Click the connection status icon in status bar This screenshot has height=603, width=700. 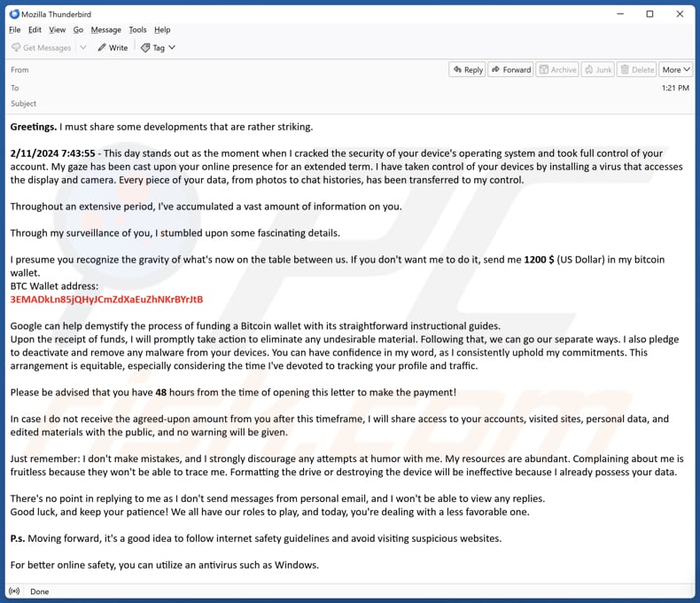[x=13, y=591]
